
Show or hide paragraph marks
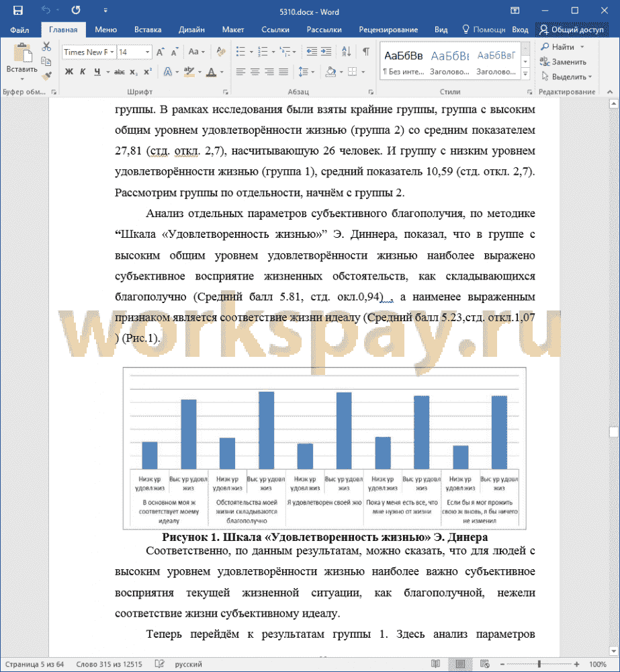click(x=366, y=52)
